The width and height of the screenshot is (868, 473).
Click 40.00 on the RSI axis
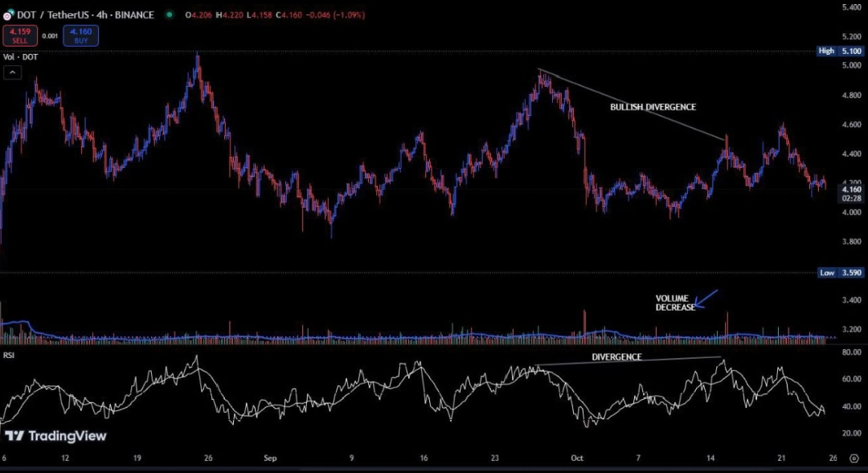pyautogui.click(x=851, y=406)
